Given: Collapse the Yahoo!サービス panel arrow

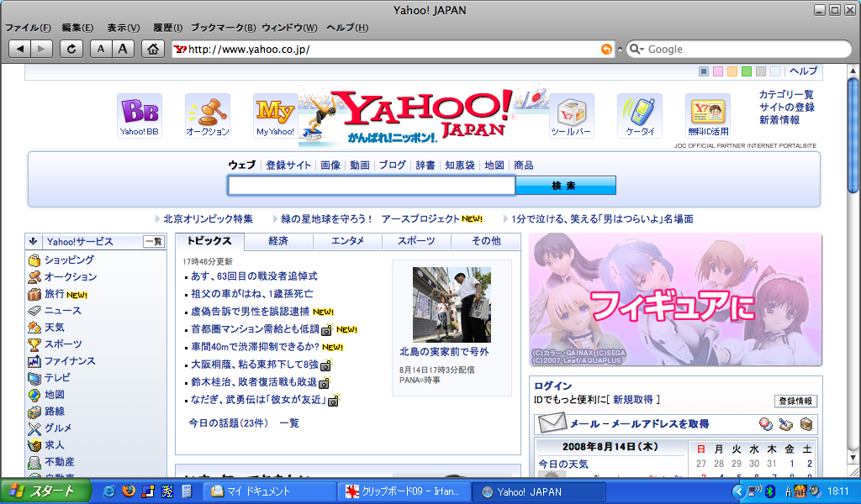Looking at the screenshot, I should coord(33,241).
